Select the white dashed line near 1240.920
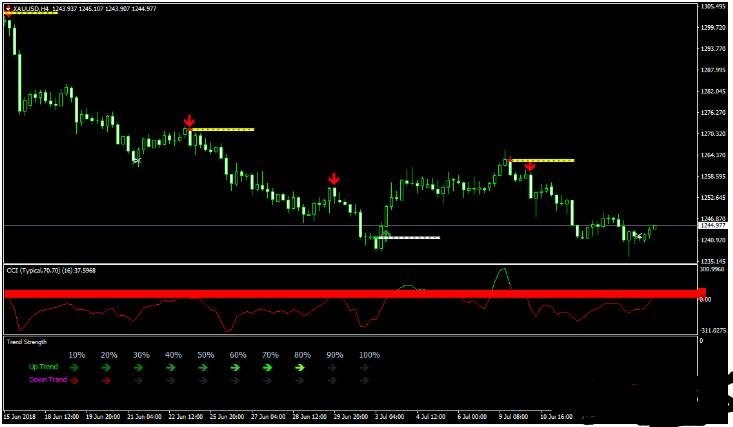This screenshot has width=733, height=427. coord(408,238)
